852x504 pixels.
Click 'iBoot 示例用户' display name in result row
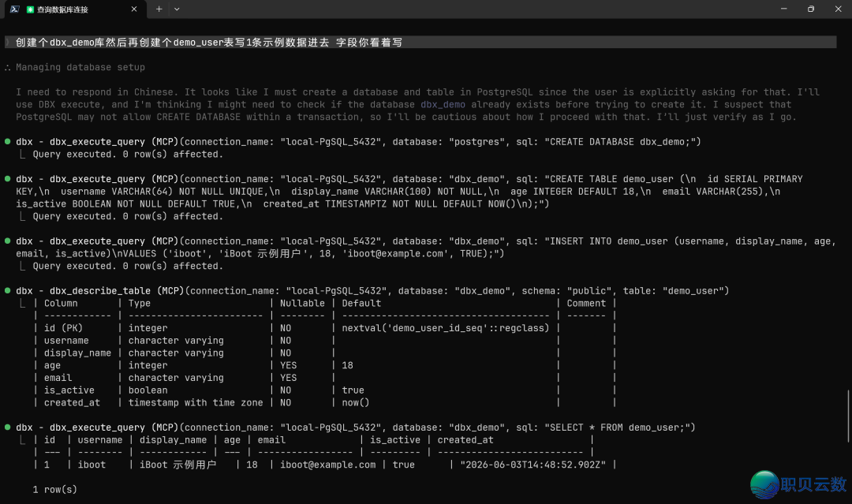click(177, 465)
